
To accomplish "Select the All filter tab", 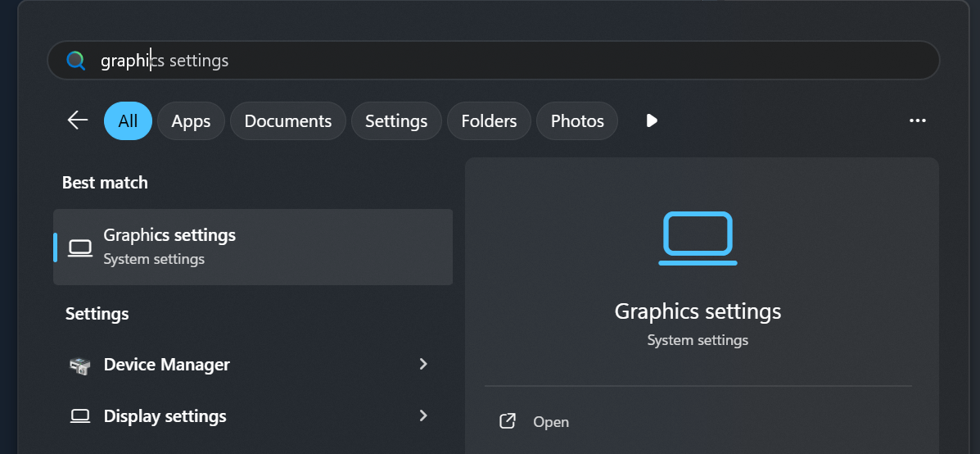I will click(128, 121).
